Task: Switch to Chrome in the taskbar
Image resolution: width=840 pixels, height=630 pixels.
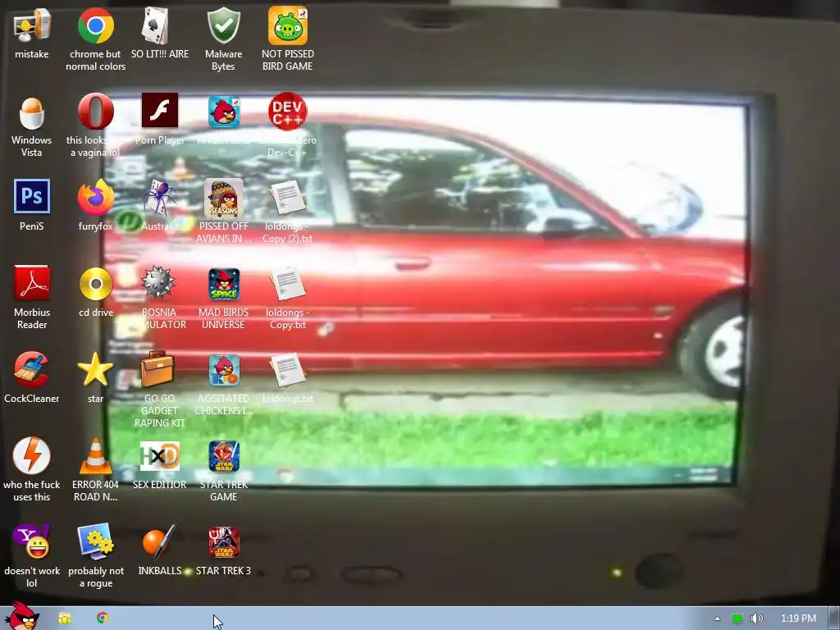Action: 103,618
